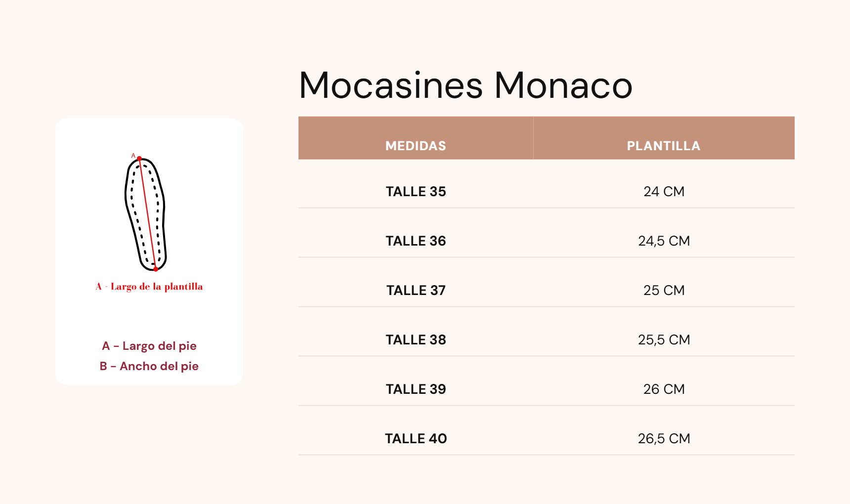Screen dimensions: 850x504
Task: Click the 26 CM insole value
Action: (x=664, y=389)
